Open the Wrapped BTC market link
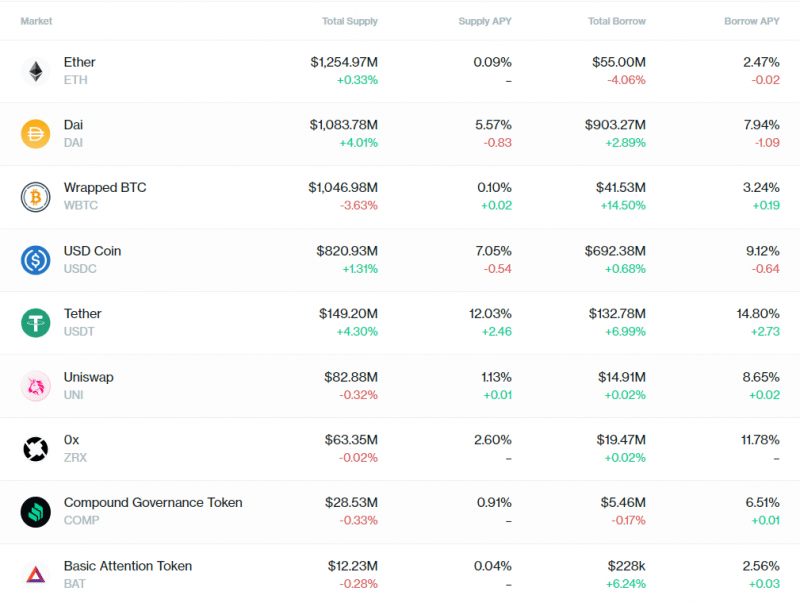This screenshot has width=800, height=603. point(105,188)
